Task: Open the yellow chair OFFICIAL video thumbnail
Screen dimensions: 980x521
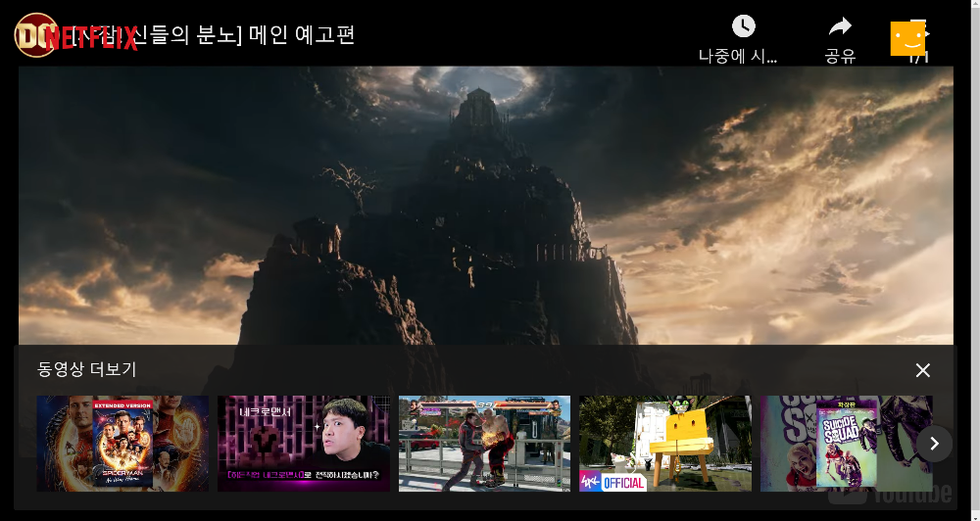Action: click(x=665, y=444)
